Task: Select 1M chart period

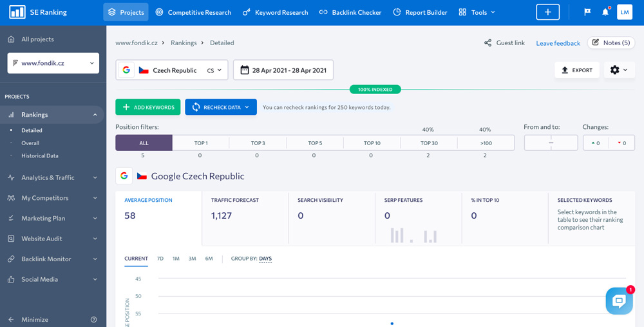Action: click(176, 259)
